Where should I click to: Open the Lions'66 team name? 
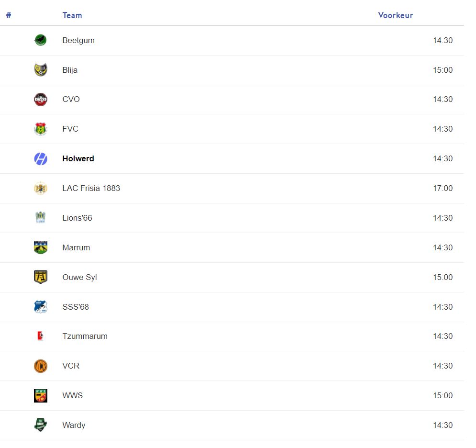click(x=77, y=218)
